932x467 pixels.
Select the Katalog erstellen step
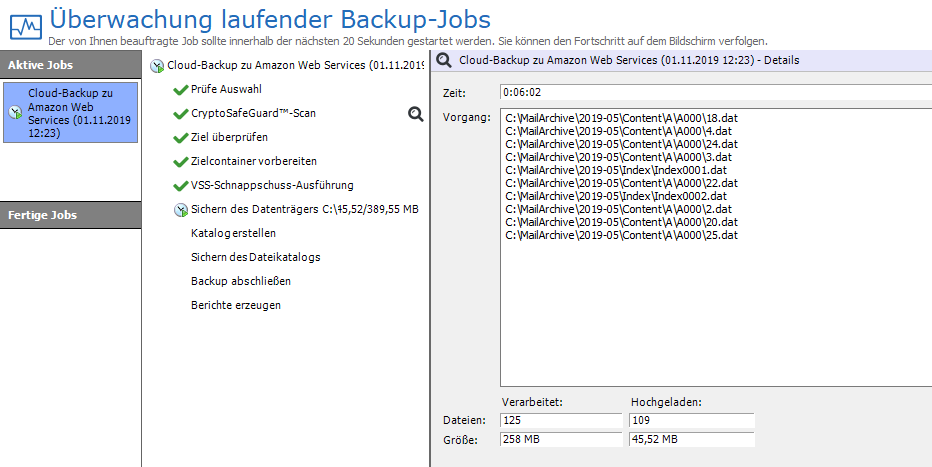tap(235, 233)
